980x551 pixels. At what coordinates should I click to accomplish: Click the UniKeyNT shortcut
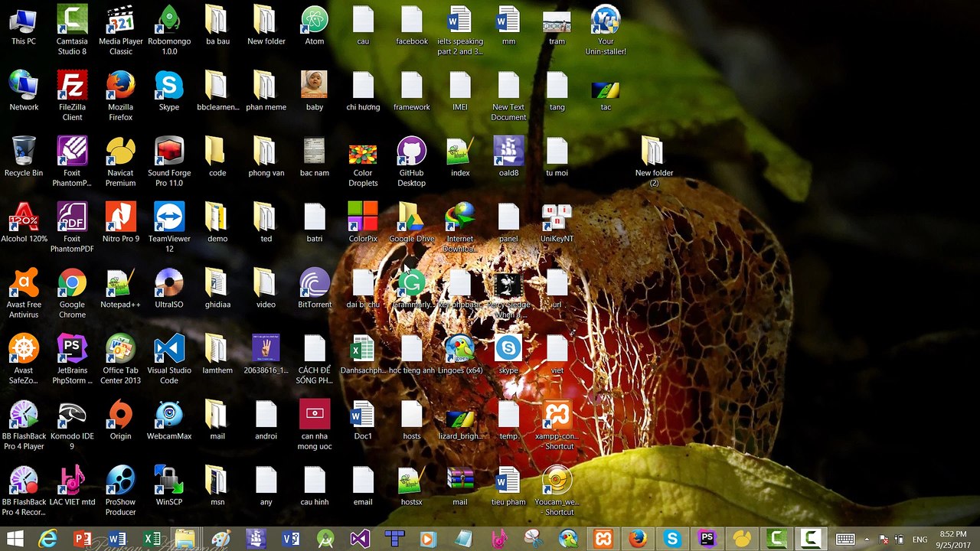[557, 223]
